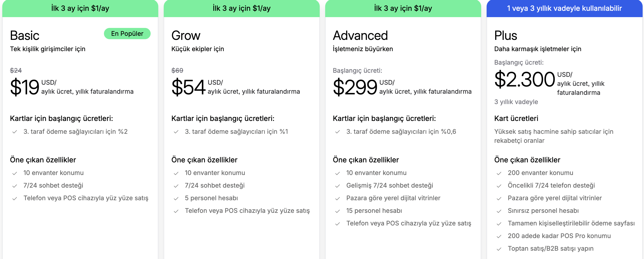Click the crossed-out $24 original price
Screen dimensions: 644x259
pyautogui.click(x=16, y=70)
